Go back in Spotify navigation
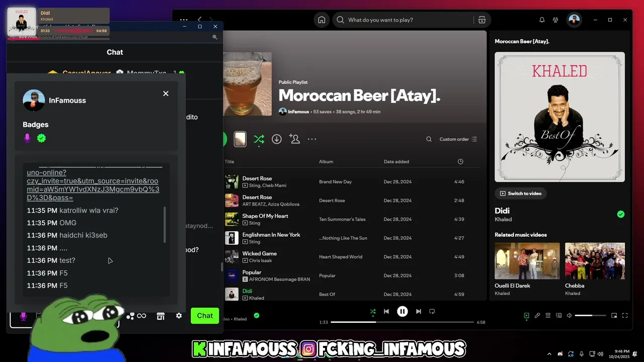644x362 pixels. coord(200,20)
